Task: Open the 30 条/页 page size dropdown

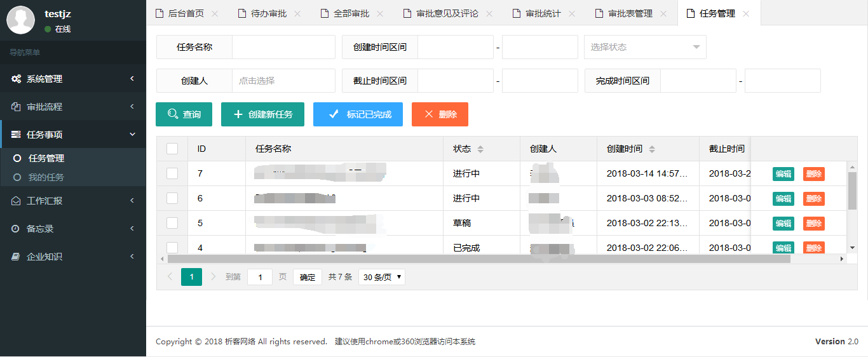Action: pos(382,277)
